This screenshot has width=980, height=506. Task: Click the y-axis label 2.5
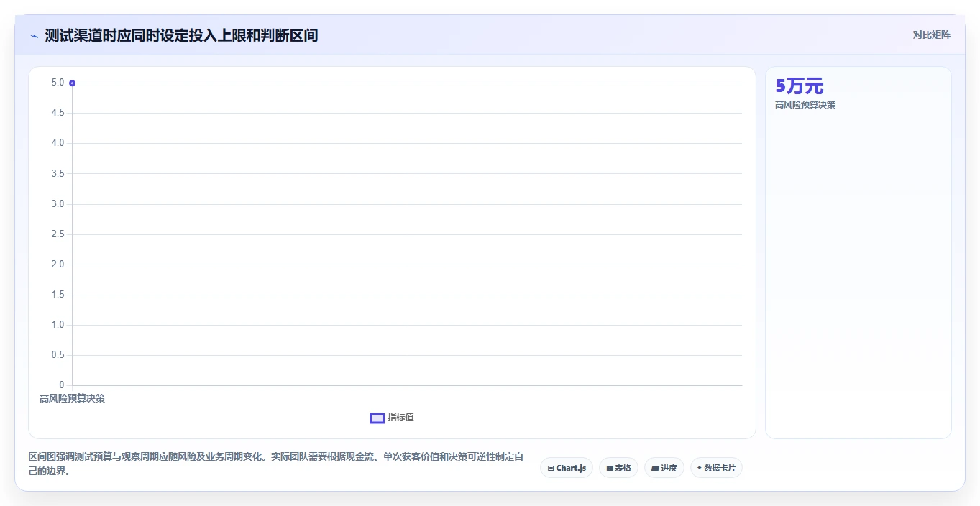(58, 234)
